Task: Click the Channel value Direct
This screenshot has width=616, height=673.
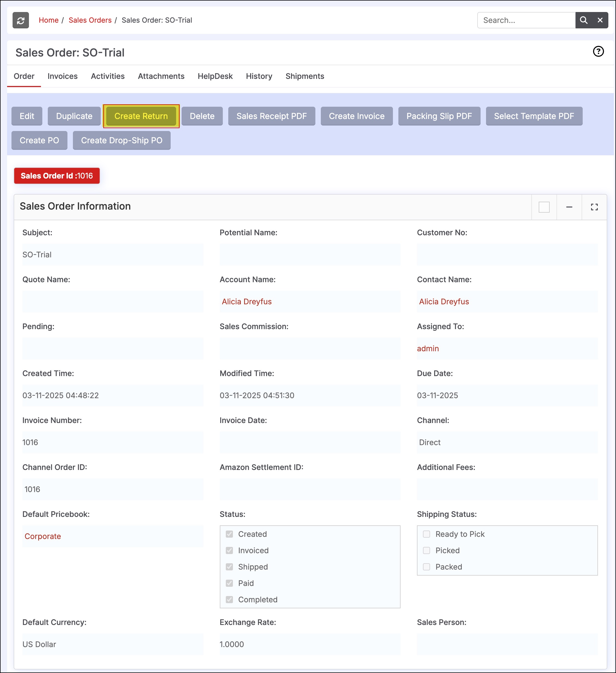Action: coord(430,442)
